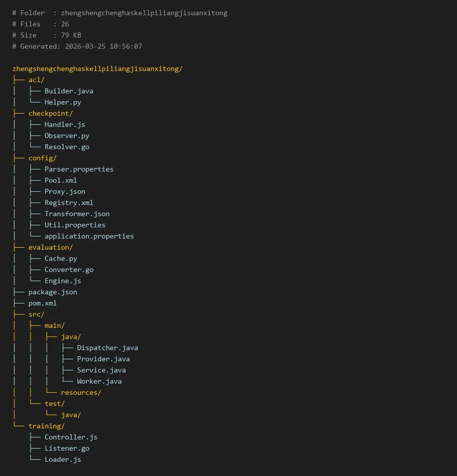Click the pom.xml file

point(42,303)
